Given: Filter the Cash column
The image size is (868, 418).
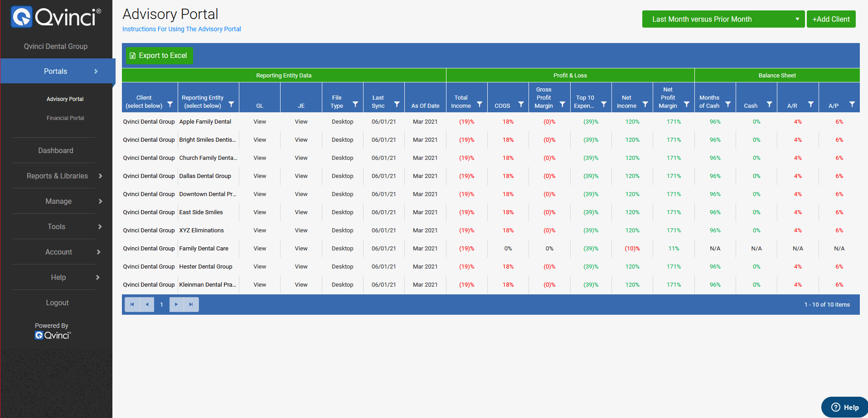Looking at the screenshot, I should point(769,104).
